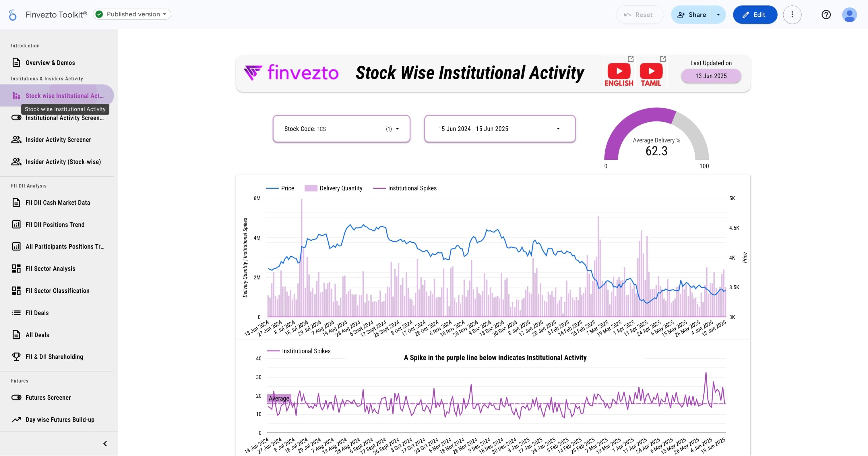Toggle the Price legend item
The image size is (868, 456).
tap(280, 188)
